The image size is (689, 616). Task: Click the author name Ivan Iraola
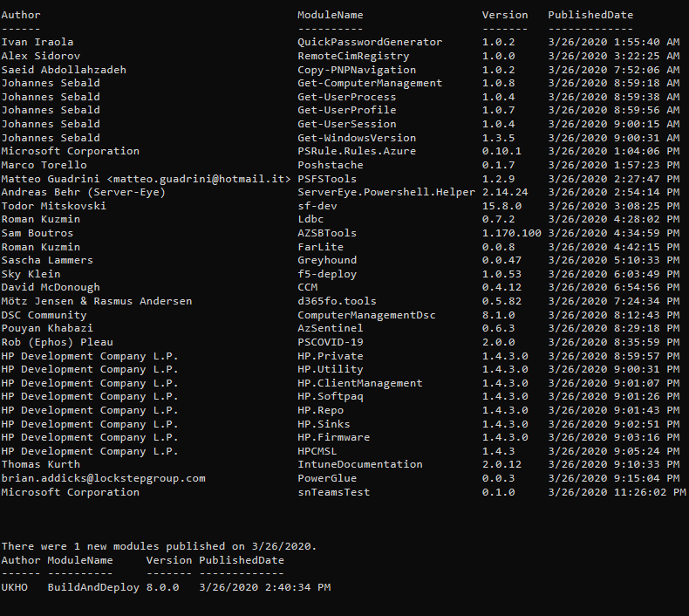coord(38,42)
